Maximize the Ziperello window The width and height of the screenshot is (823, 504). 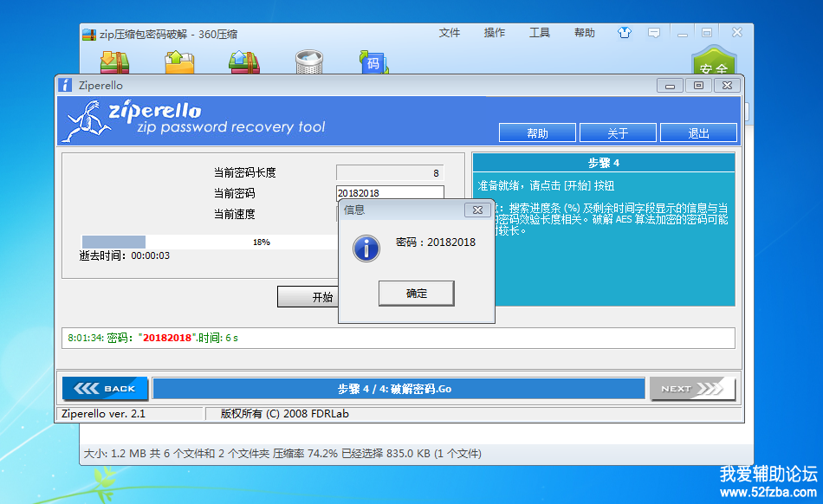coord(698,86)
